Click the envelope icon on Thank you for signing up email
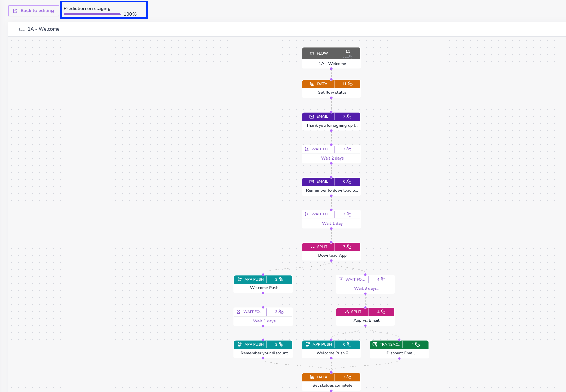The height and width of the screenshot is (392, 566). tap(312, 117)
